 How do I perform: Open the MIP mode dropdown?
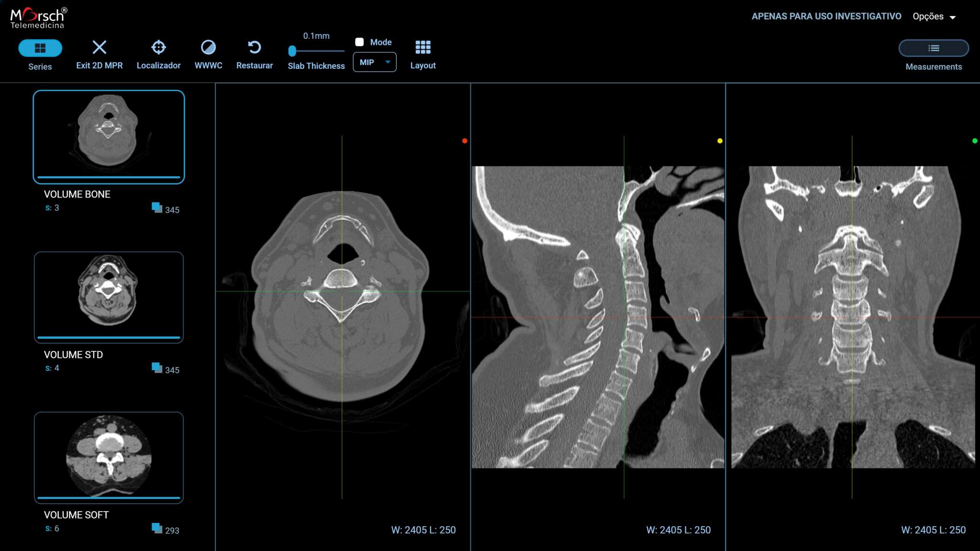point(374,62)
